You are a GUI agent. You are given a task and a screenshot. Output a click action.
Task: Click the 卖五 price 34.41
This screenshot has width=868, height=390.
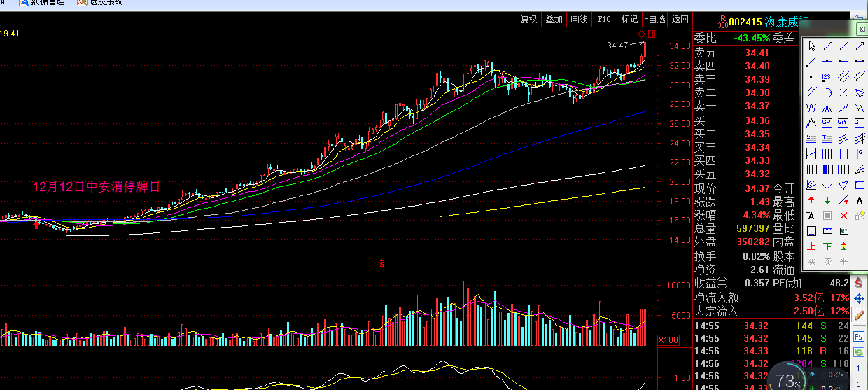757,53
